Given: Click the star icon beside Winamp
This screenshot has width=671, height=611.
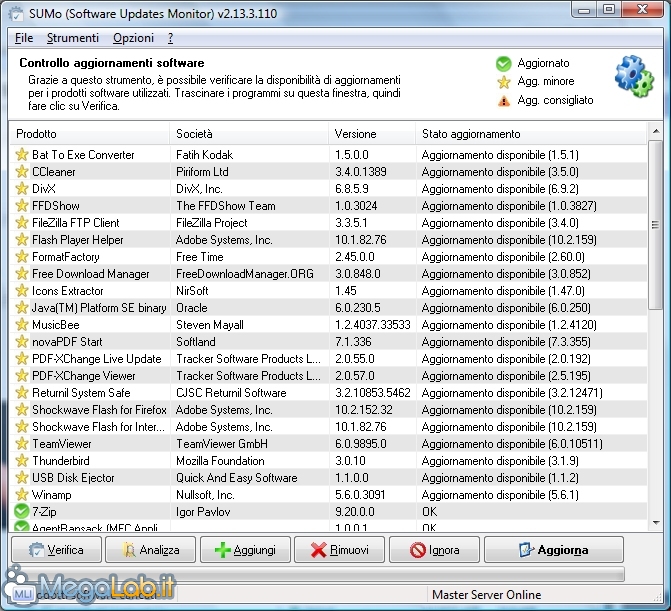Looking at the screenshot, I should (21, 495).
